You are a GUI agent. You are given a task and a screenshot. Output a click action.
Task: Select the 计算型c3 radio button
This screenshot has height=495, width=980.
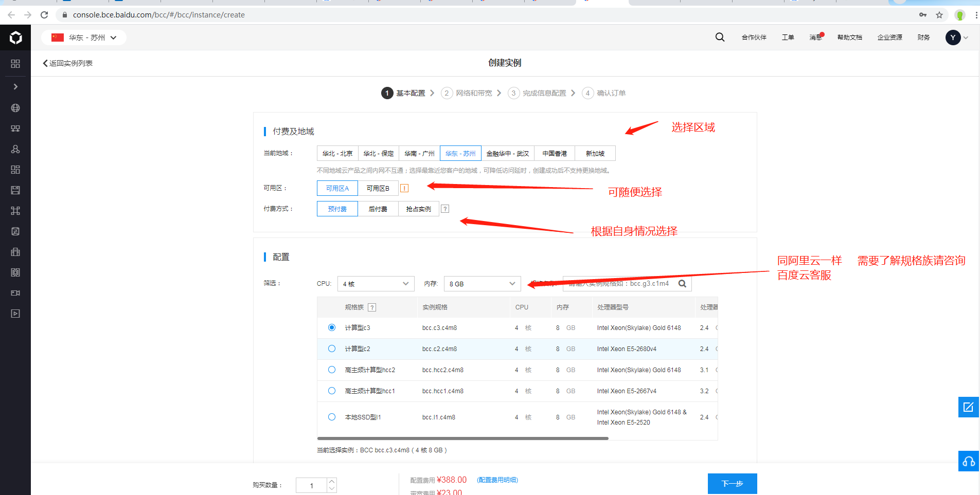[x=332, y=327]
